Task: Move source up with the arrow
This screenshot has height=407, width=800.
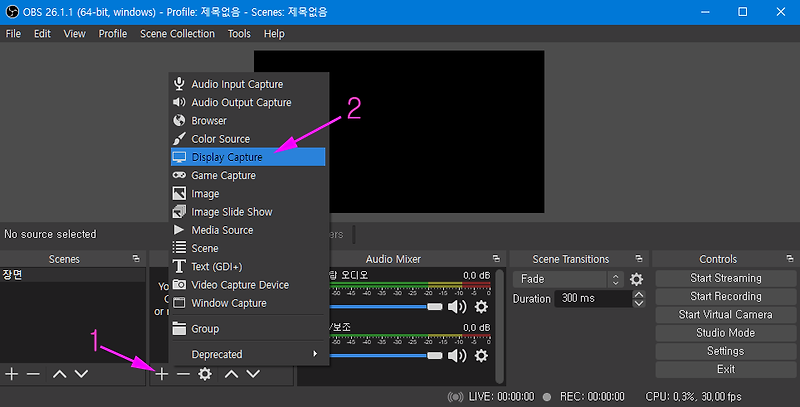Action: [x=232, y=374]
